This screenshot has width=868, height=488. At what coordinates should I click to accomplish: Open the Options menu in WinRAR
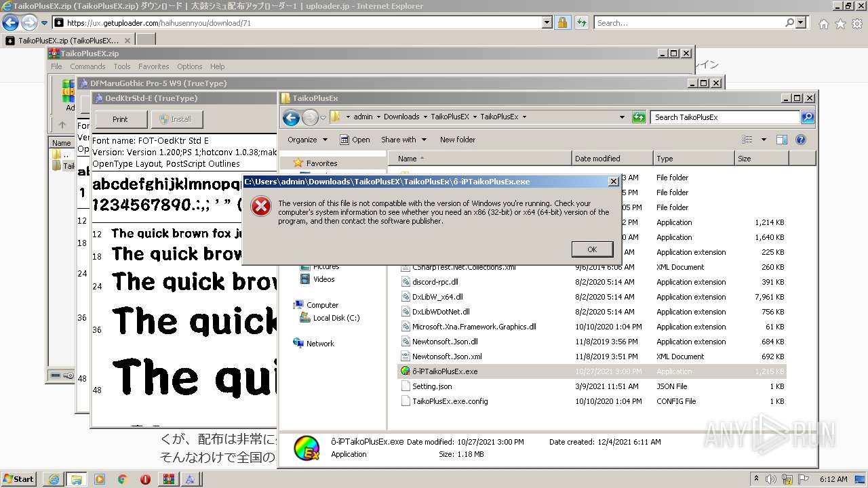[190, 66]
